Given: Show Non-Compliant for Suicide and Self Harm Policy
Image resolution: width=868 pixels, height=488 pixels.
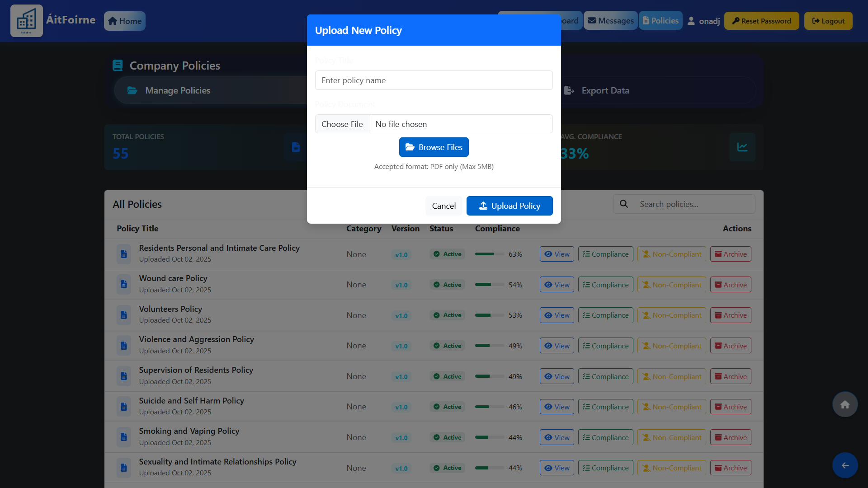Looking at the screenshot, I should tap(671, 407).
